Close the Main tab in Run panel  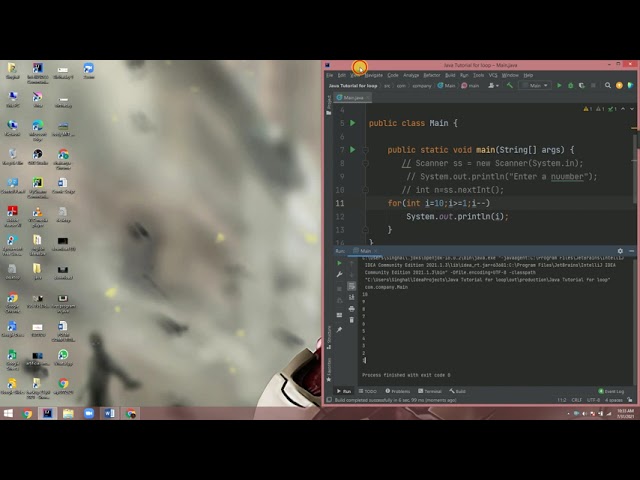tap(376, 251)
